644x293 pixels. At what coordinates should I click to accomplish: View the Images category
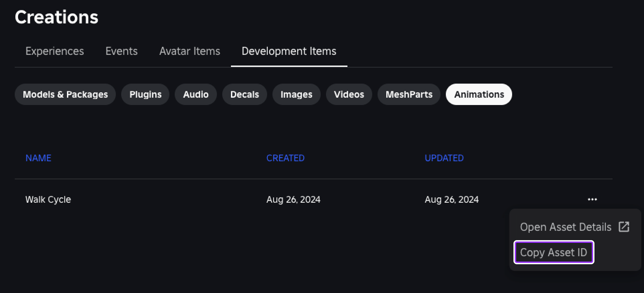297,94
